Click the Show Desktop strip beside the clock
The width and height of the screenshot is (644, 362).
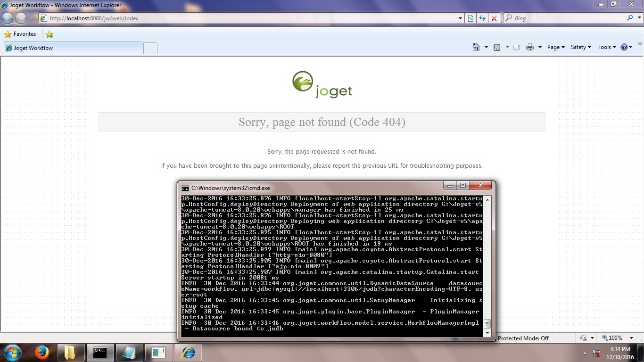click(x=641, y=353)
